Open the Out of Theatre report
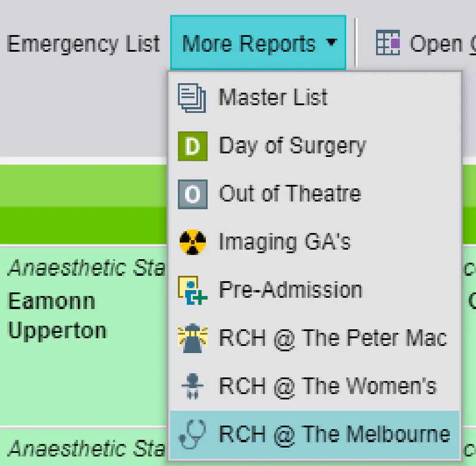The width and height of the screenshot is (476, 466). (290, 193)
